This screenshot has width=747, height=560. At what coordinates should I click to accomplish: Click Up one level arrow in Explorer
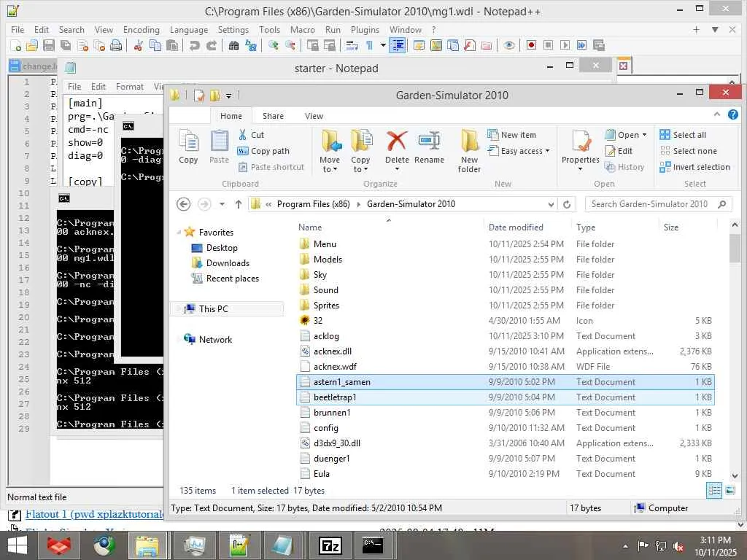pyautogui.click(x=239, y=204)
